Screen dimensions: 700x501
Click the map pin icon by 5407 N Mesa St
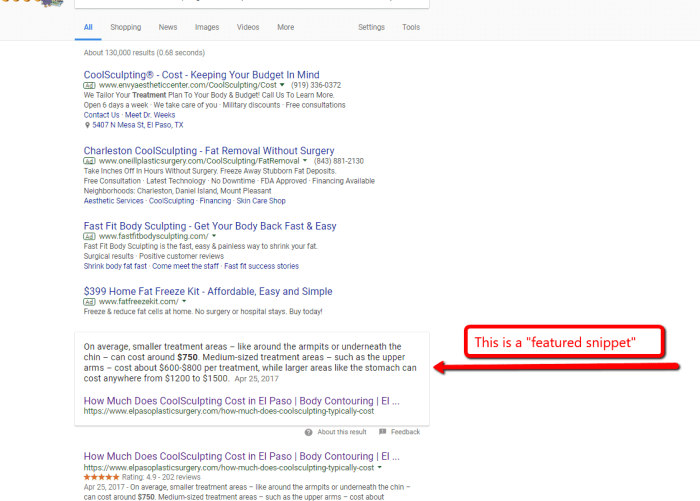coord(87,125)
